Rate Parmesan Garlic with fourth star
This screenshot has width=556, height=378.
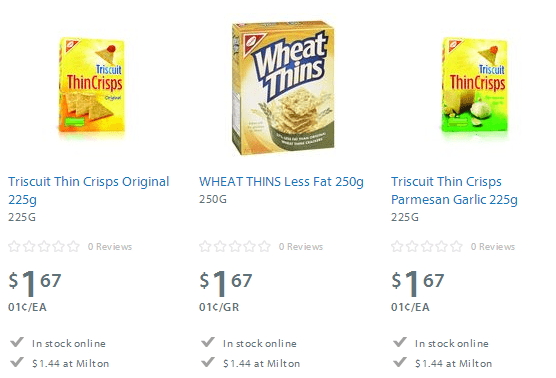pos(442,246)
